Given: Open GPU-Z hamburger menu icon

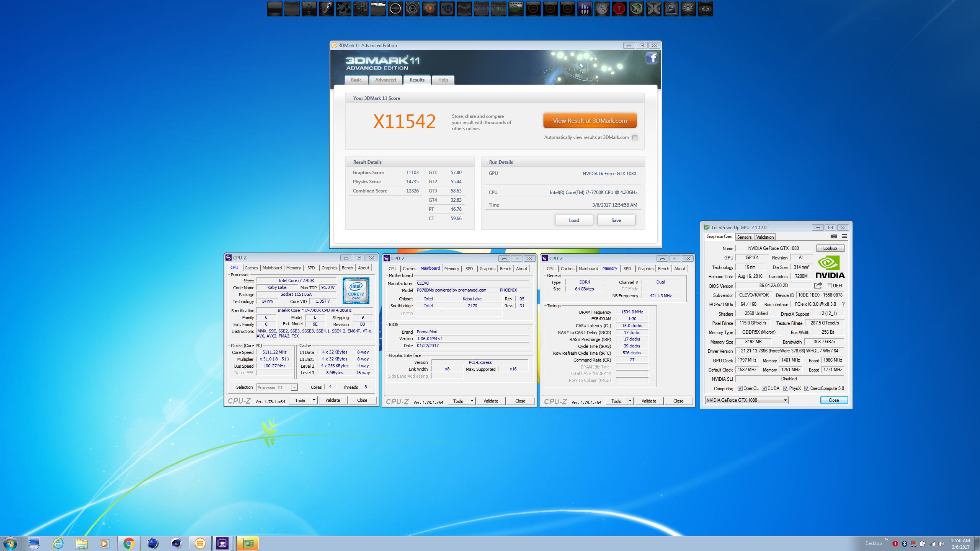Looking at the screenshot, I should coord(844,236).
